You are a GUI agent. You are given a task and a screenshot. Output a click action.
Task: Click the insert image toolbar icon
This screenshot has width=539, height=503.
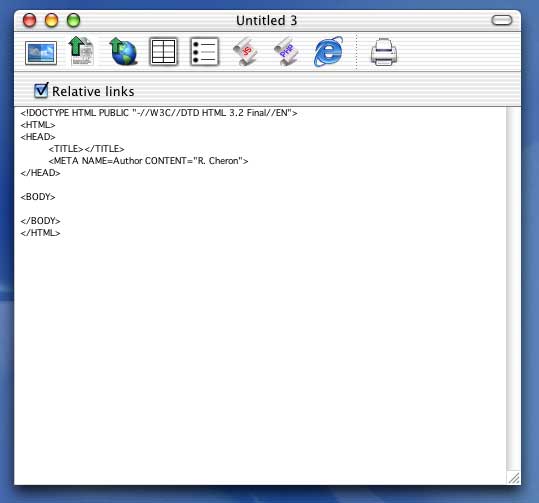pos(41,53)
